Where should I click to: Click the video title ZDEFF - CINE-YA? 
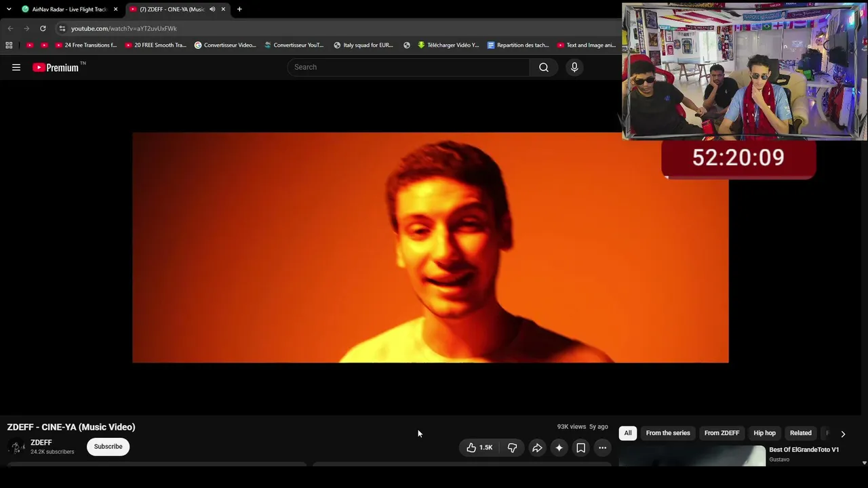coord(71,427)
